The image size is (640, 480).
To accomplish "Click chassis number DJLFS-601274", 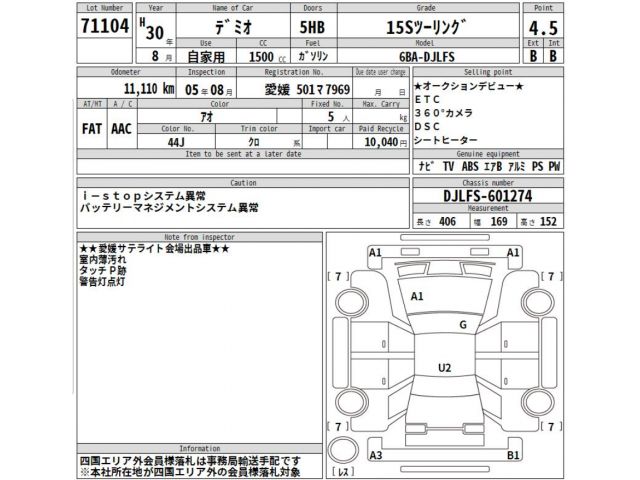I will pyautogui.click(x=488, y=196).
